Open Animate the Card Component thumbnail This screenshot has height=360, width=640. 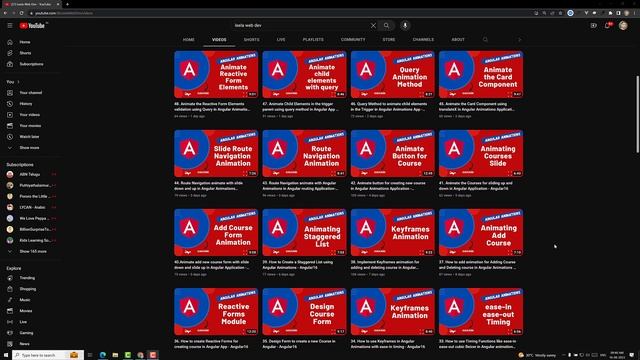point(481,74)
